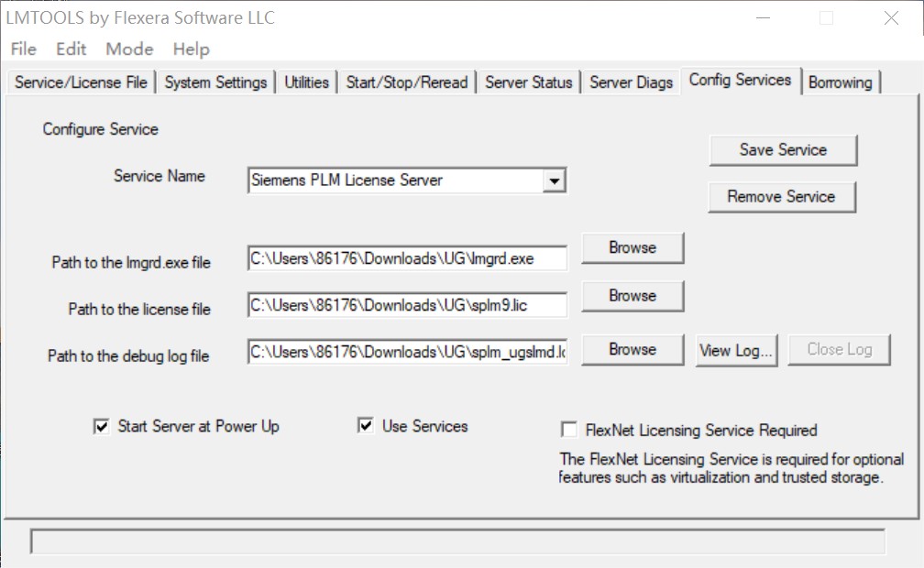
Task: Open the Edit menu
Action: 71,49
